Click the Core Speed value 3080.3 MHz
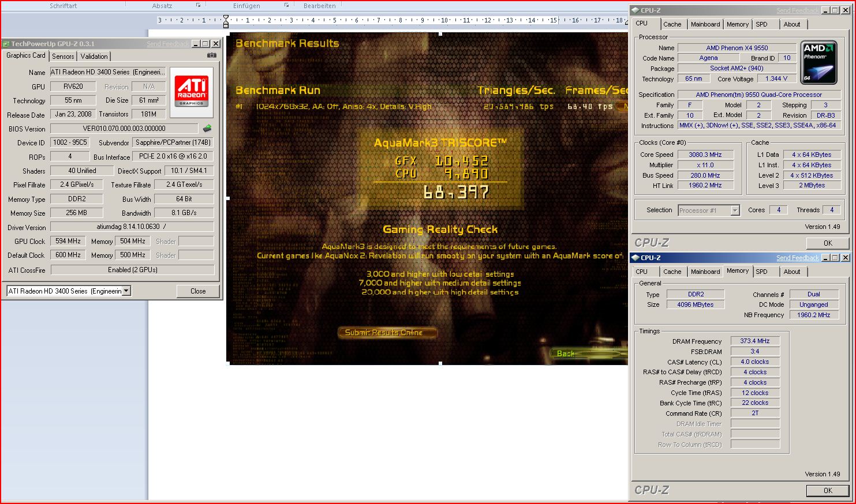Image resolution: width=856 pixels, height=504 pixels. coord(705,155)
